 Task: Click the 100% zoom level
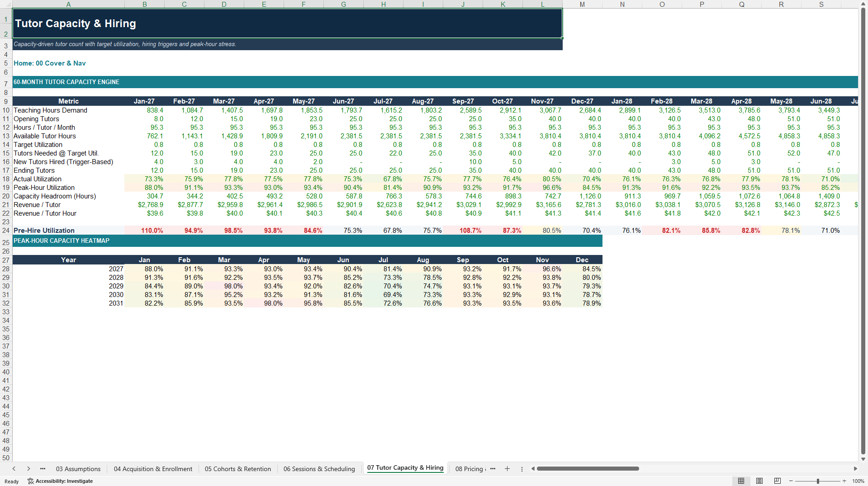tap(858, 481)
